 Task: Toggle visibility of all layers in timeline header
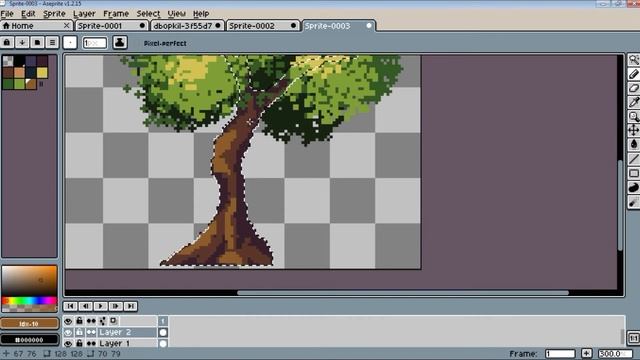point(68,321)
